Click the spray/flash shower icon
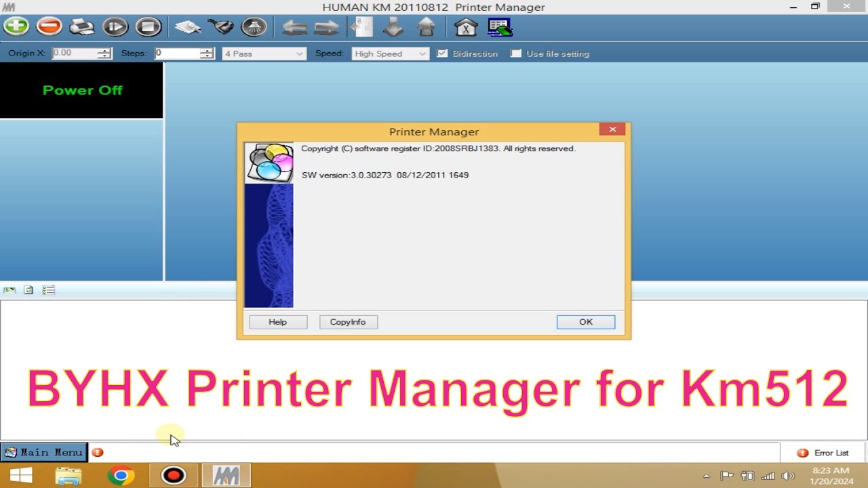Image resolution: width=868 pixels, height=488 pixels. point(254,27)
